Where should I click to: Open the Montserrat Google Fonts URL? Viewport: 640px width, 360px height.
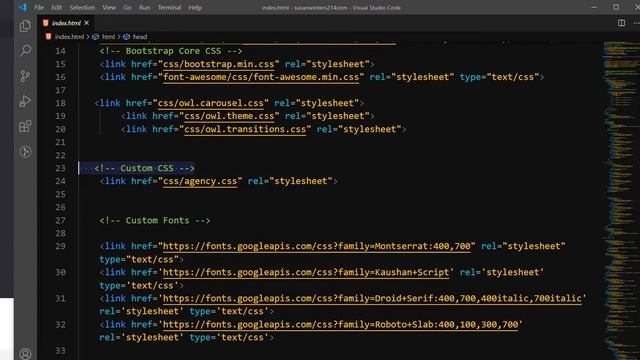(316, 246)
